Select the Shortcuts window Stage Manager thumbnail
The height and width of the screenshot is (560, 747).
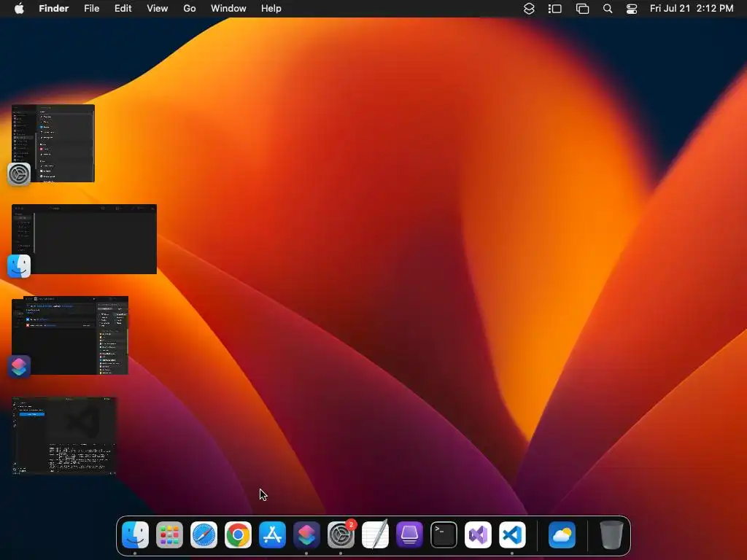70,335
